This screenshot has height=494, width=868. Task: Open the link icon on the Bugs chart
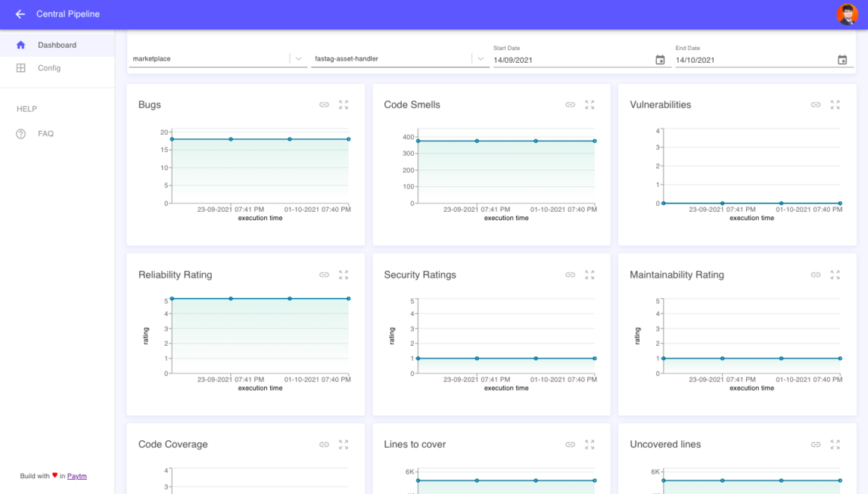click(x=324, y=105)
